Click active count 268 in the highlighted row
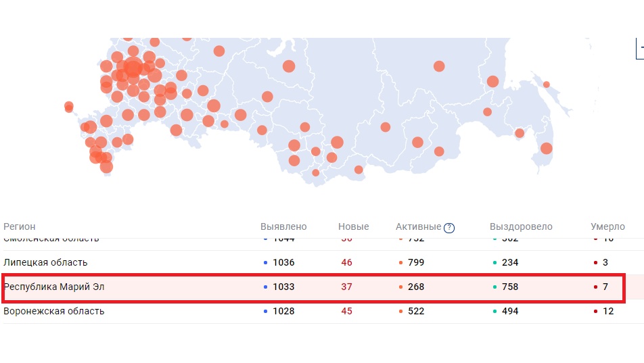Screen dimensions: 644x363 pyautogui.click(x=416, y=287)
